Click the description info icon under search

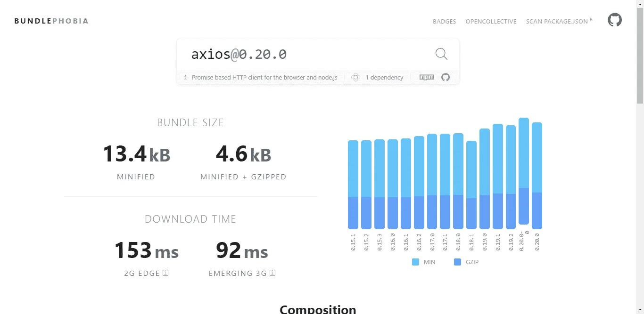pos(185,77)
